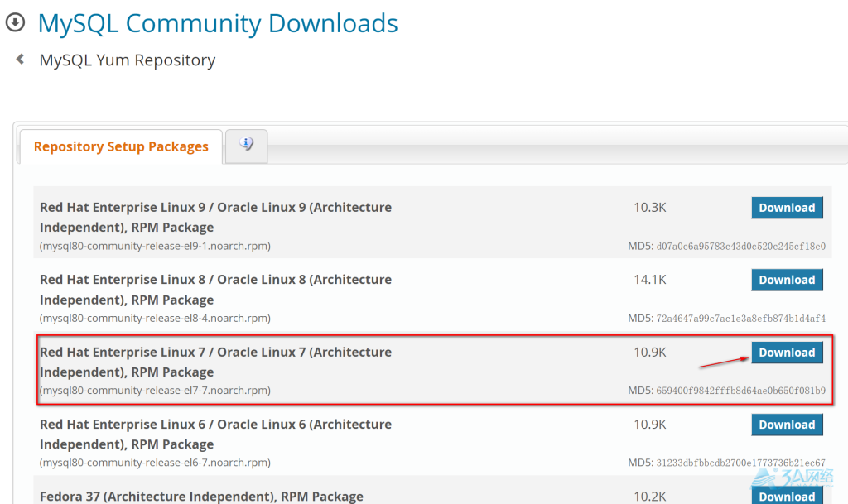Viewport: 848px width, 504px height.
Task: Download the Red Hat Enterprise Linux 6 package
Action: [x=787, y=425]
